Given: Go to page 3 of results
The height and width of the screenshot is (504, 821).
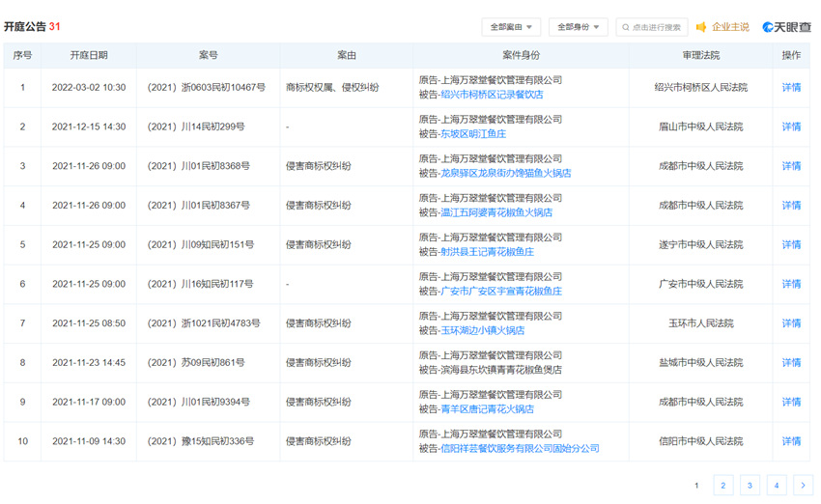Looking at the screenshot, I should click(750, 486).
